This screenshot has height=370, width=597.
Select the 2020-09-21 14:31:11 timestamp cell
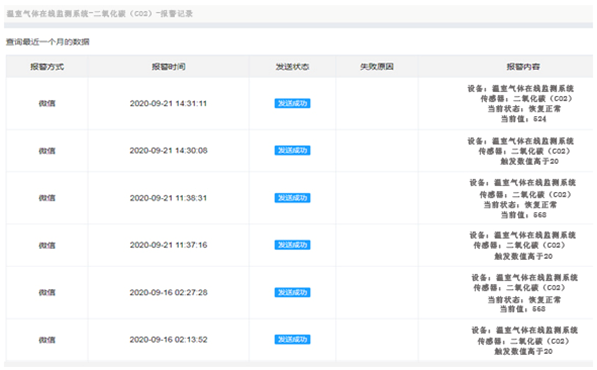pos(168,104)
